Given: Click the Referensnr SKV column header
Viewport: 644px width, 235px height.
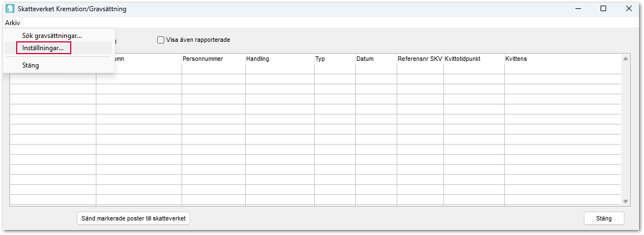Looking at the screenshot, I should click(420, 59).
